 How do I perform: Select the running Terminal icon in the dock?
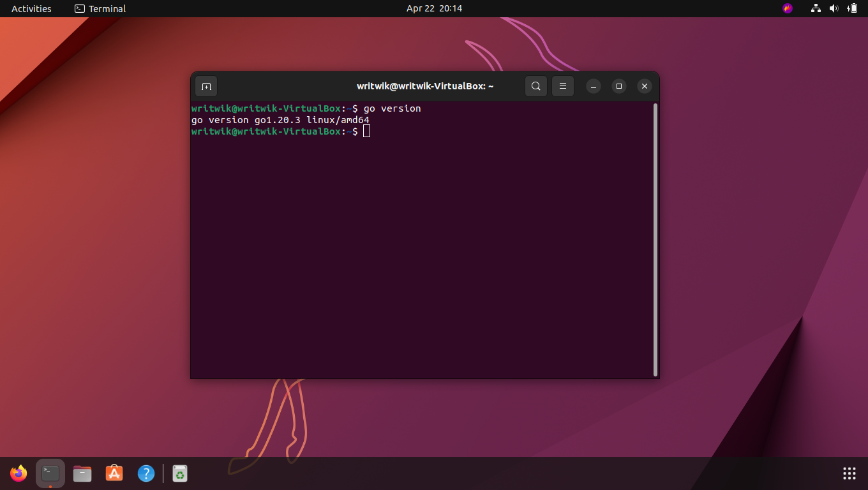[x=50, y=473]
